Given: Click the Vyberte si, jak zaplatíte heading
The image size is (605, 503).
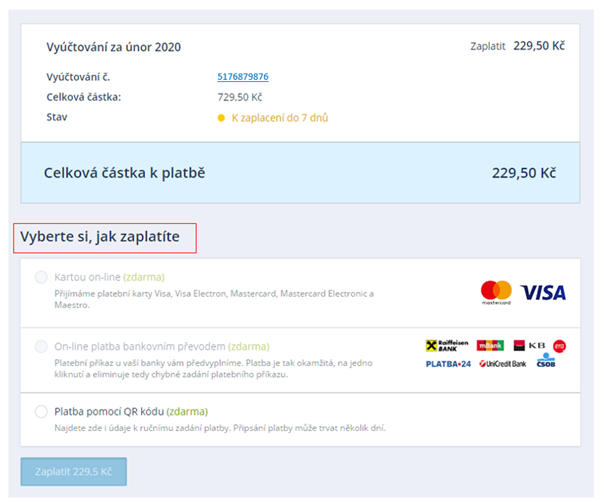Looking at the screenshot, I should pyautogui.click(x=99, y=237).
